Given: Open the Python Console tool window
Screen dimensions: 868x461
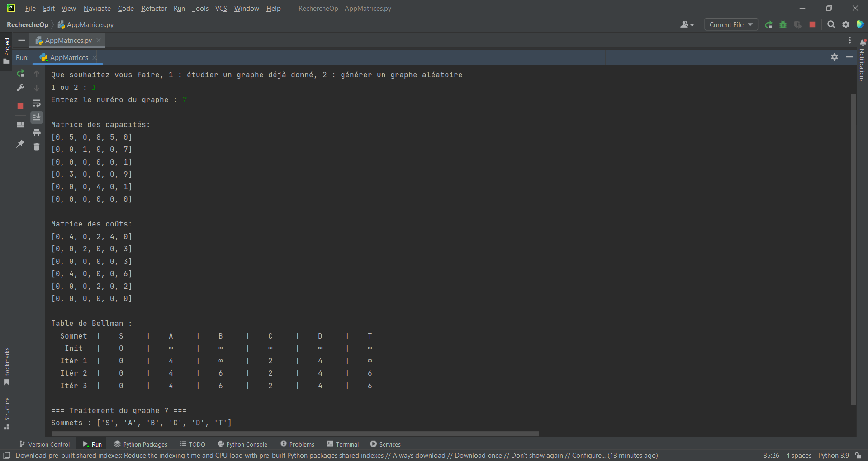Looking at the screenshot, I should [242, 444].
